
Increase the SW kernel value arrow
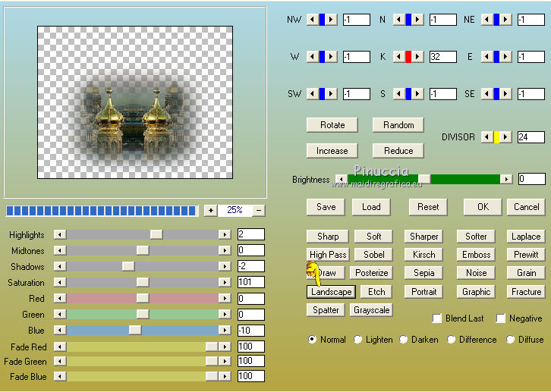pyautogui.click(x=331, y=94)
